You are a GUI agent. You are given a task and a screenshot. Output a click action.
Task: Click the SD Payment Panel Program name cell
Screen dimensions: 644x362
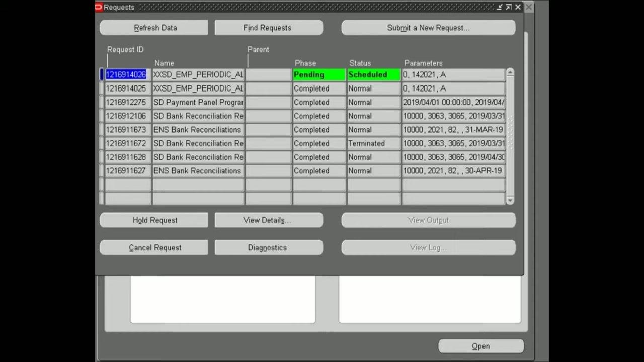point(198,102)
